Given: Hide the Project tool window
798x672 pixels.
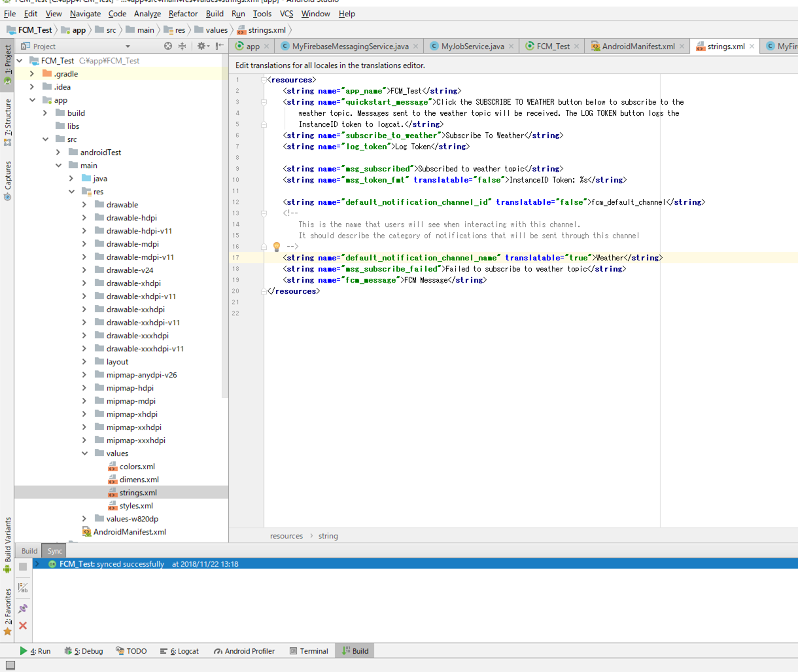Looking at the screenshot, I should tap(220, 46).
